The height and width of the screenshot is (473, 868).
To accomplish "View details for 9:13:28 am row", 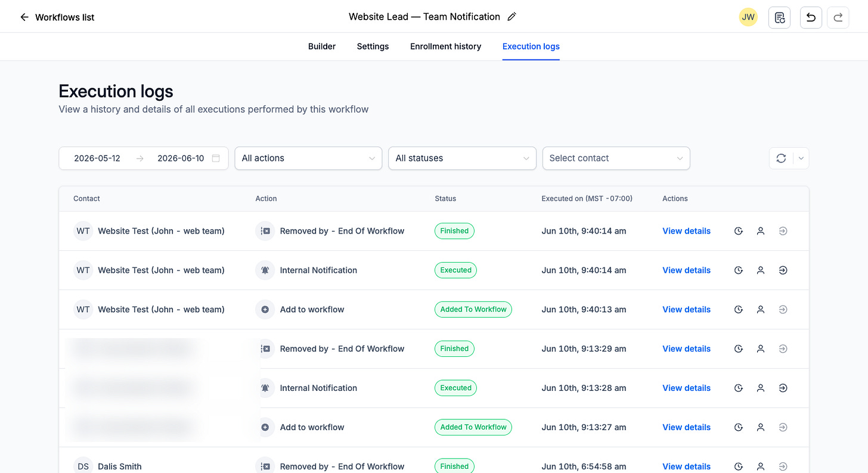I will (x=687, y=388).
